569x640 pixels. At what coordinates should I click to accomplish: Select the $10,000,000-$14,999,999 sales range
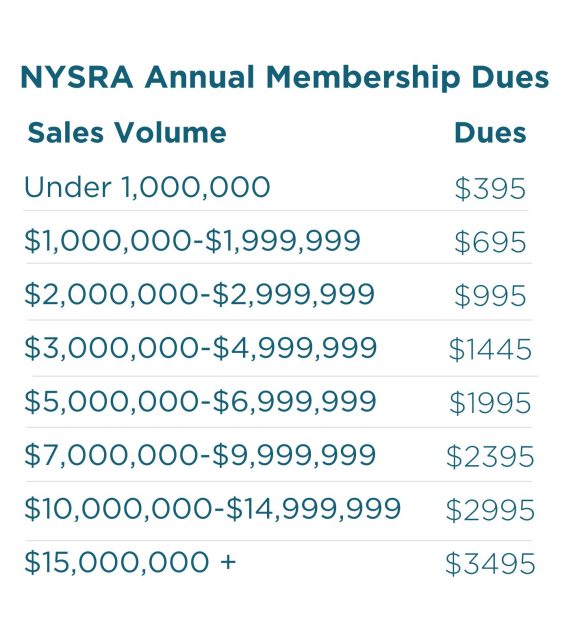pos(212,508)
